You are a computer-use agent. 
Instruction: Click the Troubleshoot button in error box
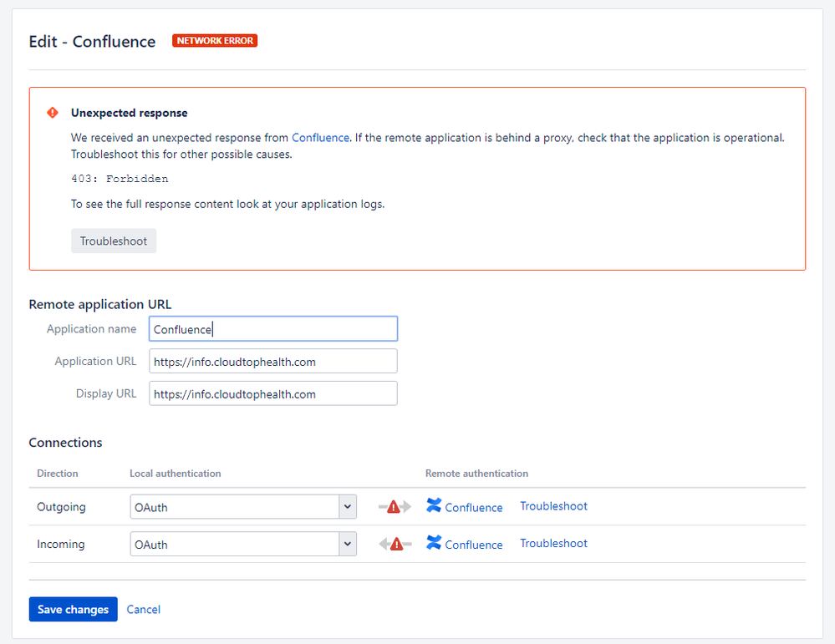(x=114, y=241)
